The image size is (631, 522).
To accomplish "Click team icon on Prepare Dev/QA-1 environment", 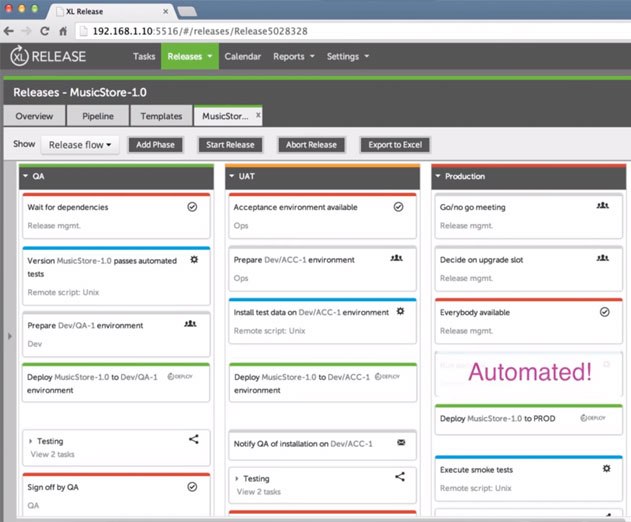I will 190,324.
